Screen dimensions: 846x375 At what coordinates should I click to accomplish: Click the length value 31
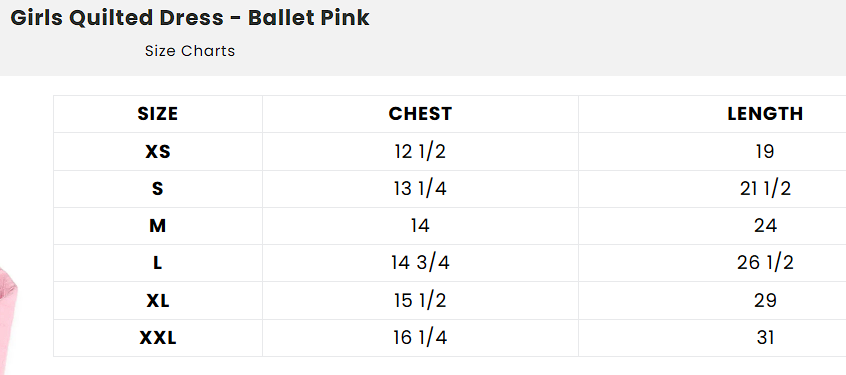[x=765, y=338]
